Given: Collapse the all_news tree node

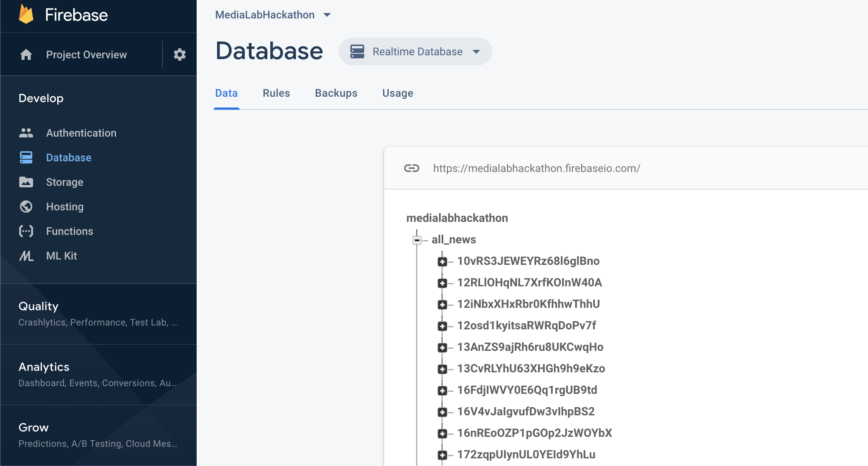Looking at the screenshot, I should (x=417, y=240).
